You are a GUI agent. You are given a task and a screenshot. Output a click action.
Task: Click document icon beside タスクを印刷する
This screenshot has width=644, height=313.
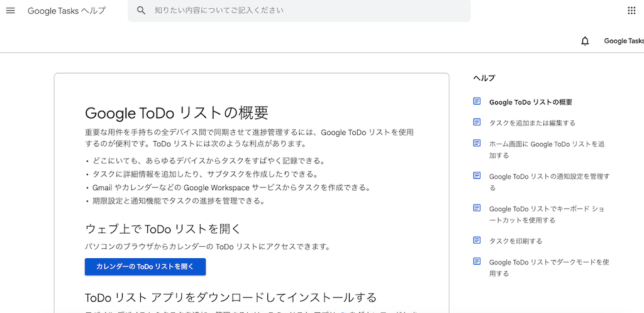coord(477,240)
